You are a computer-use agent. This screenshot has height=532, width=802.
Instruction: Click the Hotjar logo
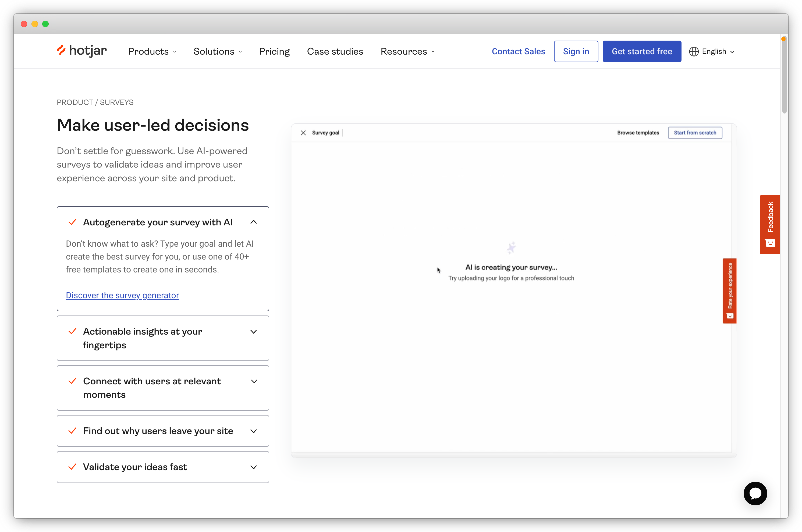[x=82, y=51]
